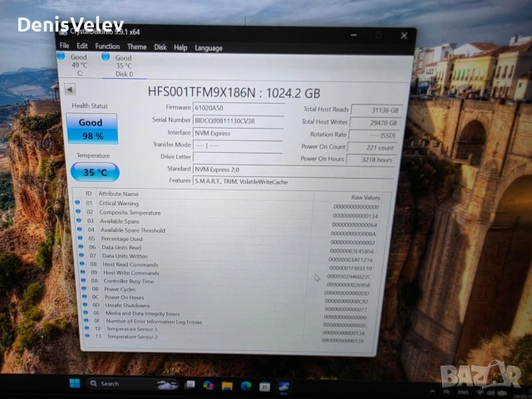
Task: Click the status dot beside Temperature Sensor 2
Action: tap(87, 336)
